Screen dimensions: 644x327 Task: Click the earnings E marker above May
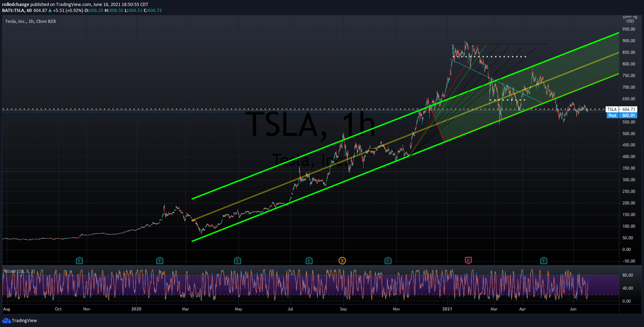tap(237, 260)
